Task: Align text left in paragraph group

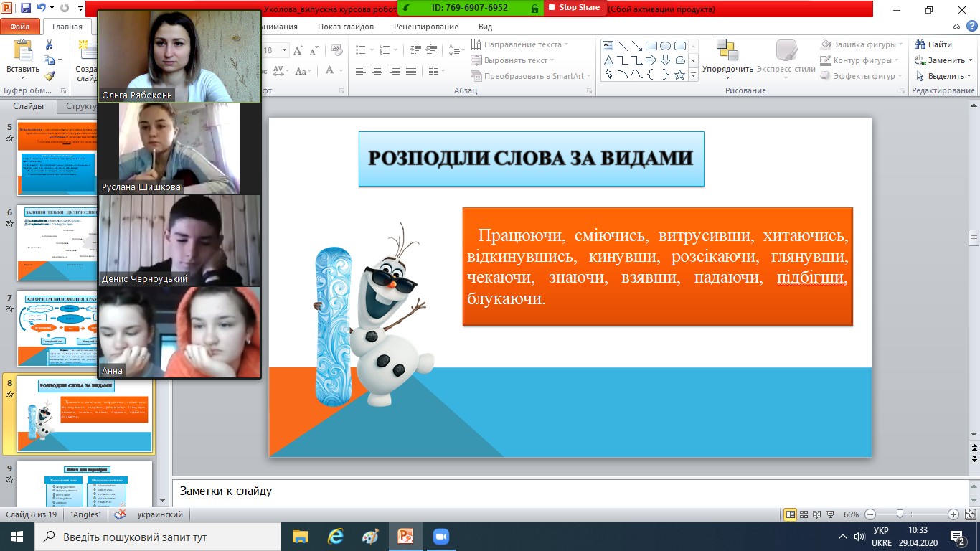Action: [x=360, y=71]
